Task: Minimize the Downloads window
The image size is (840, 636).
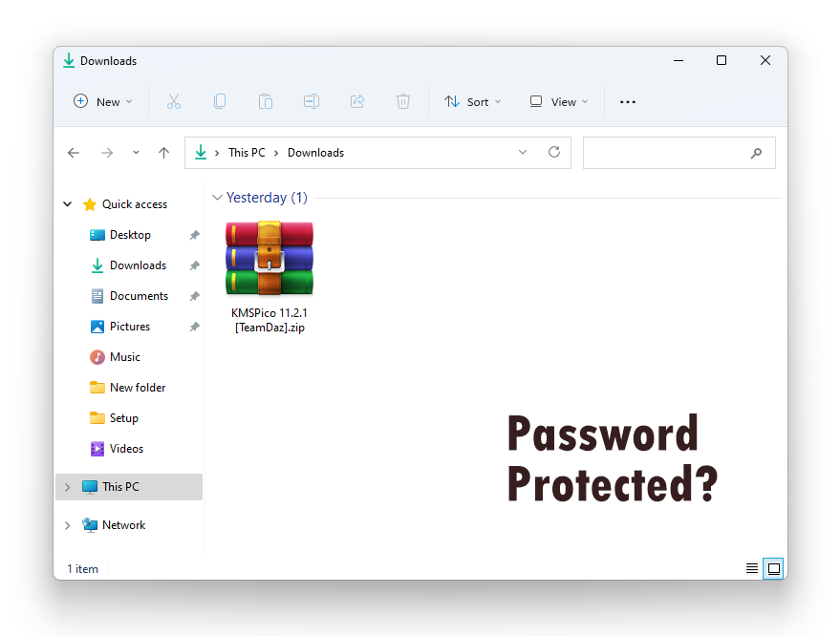Action: tap(678, 60)
